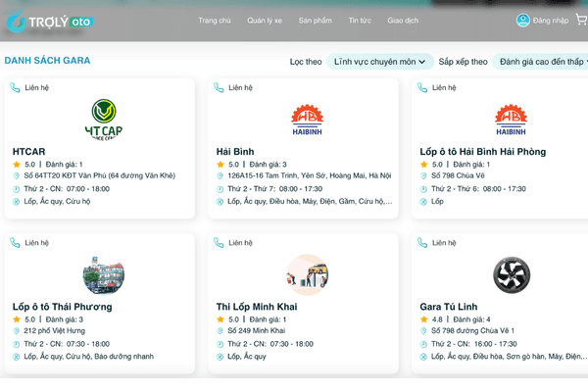
Task: Open Lốp ô tô Hải Bình Hải Phòng title
Action: pyautogui.click(x=482, y=152)
